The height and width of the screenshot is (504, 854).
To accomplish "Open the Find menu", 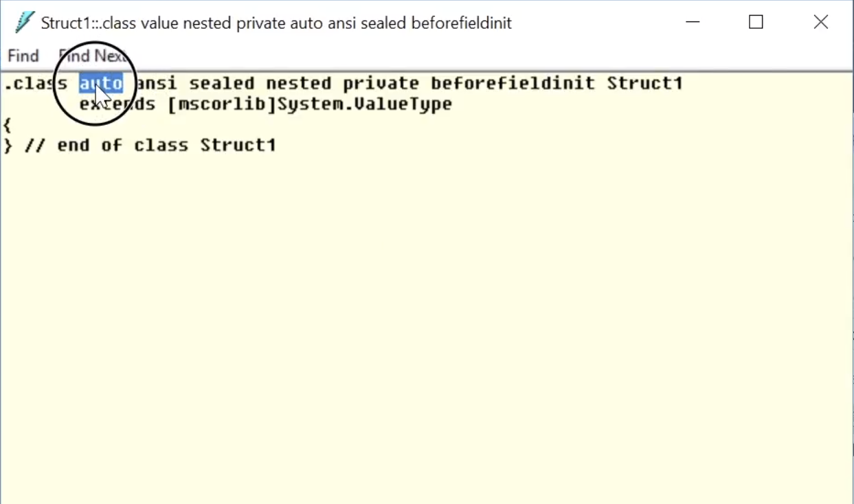I will (23, 56).
